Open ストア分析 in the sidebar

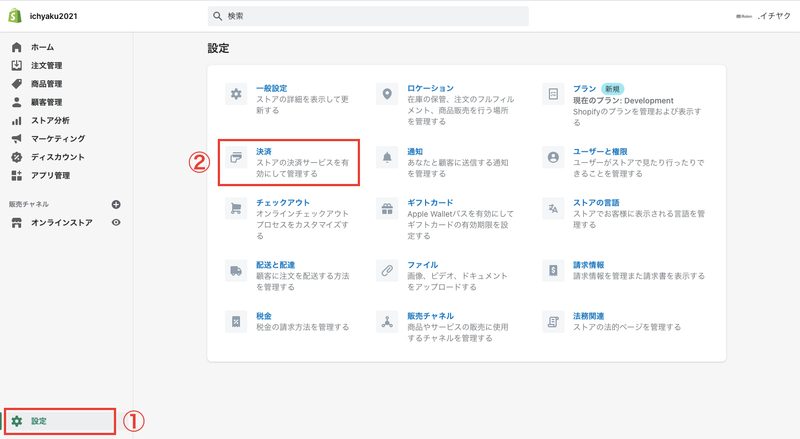point(50,120)
